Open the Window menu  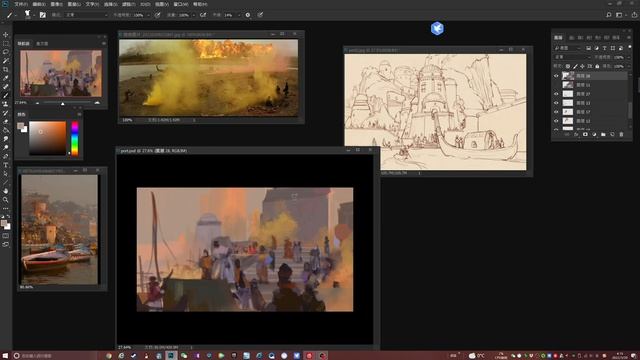click(181, 4)
